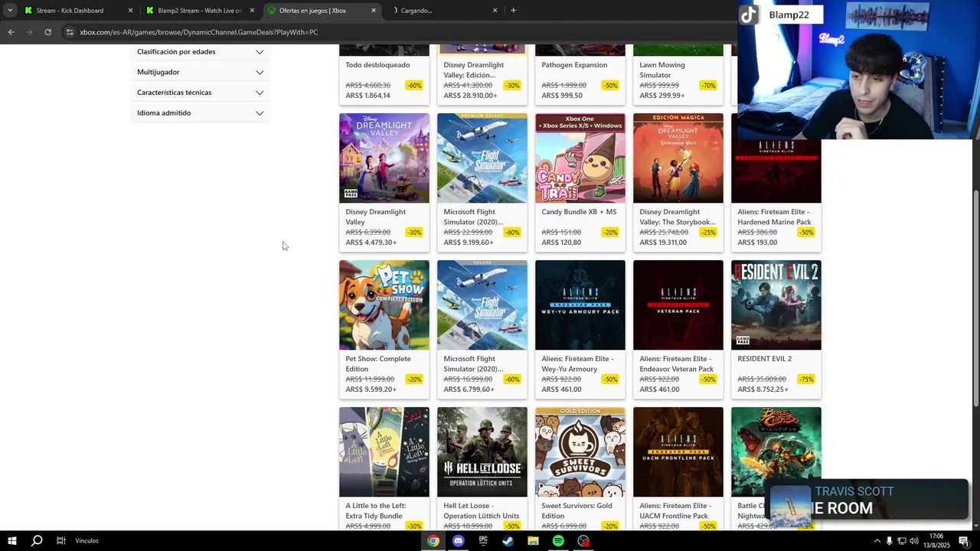Open Aliens UACM Frontline Pack cover

coord(678,452)
